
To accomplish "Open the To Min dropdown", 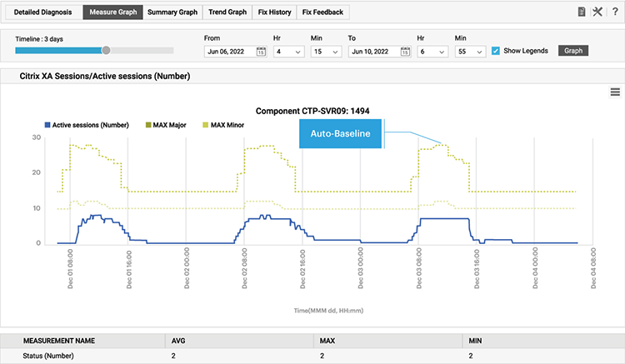I will pos(470,51).
